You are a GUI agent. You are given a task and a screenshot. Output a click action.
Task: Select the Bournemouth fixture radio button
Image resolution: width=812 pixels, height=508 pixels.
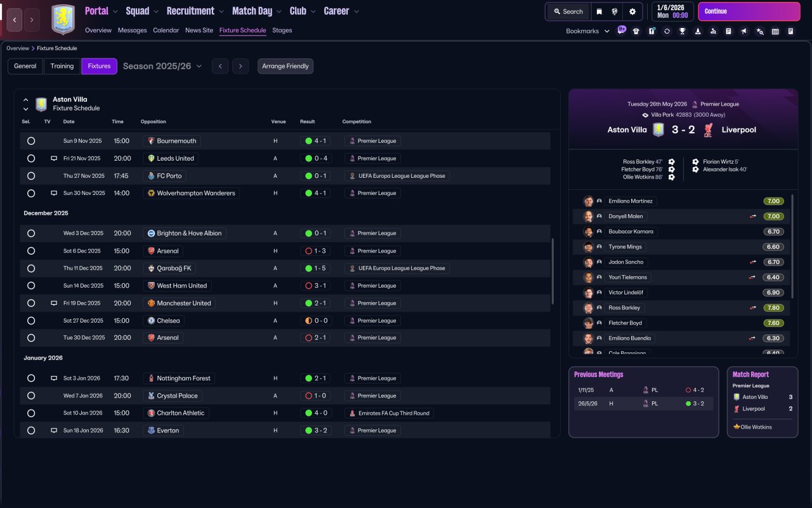click(31, 141)
